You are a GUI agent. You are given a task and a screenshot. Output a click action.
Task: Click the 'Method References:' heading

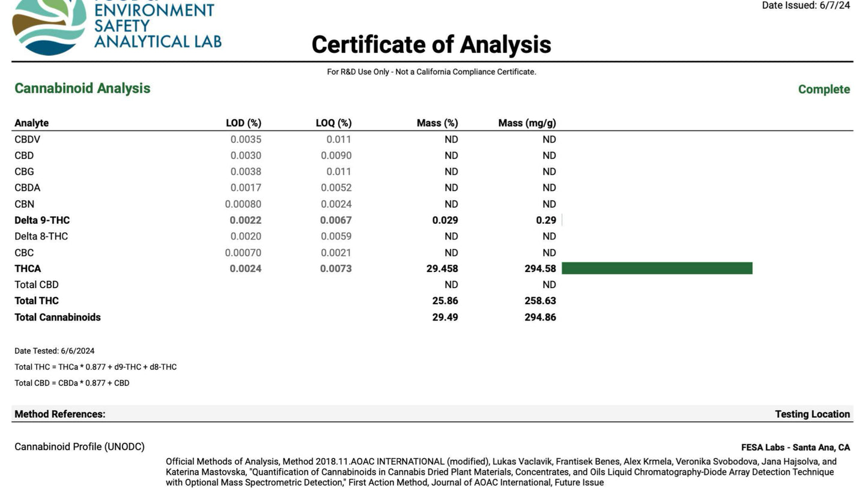59,414
